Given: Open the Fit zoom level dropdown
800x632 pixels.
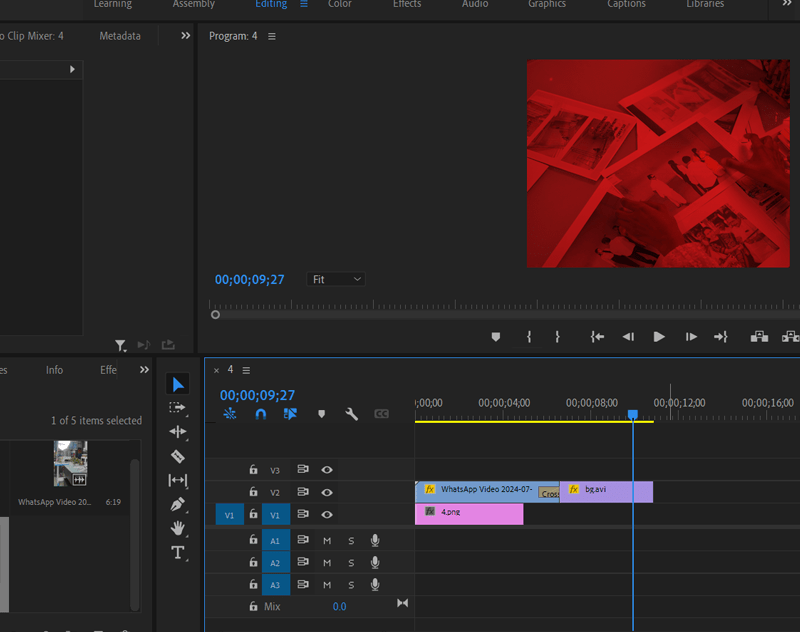Looking at the screenshot, I should [x=336, y=280].
